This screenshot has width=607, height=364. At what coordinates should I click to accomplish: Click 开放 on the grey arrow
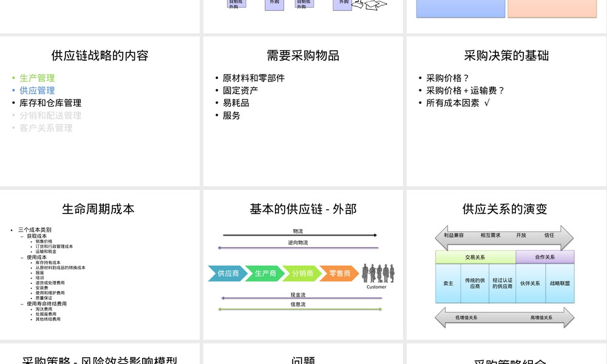(x=521, y=235)
